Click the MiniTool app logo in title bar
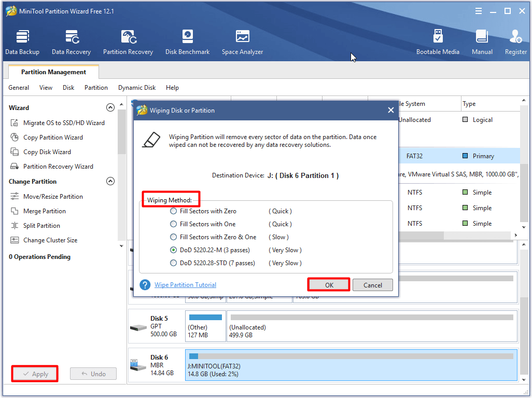Viewport: 532px width, 398px height. coord(11,11)
